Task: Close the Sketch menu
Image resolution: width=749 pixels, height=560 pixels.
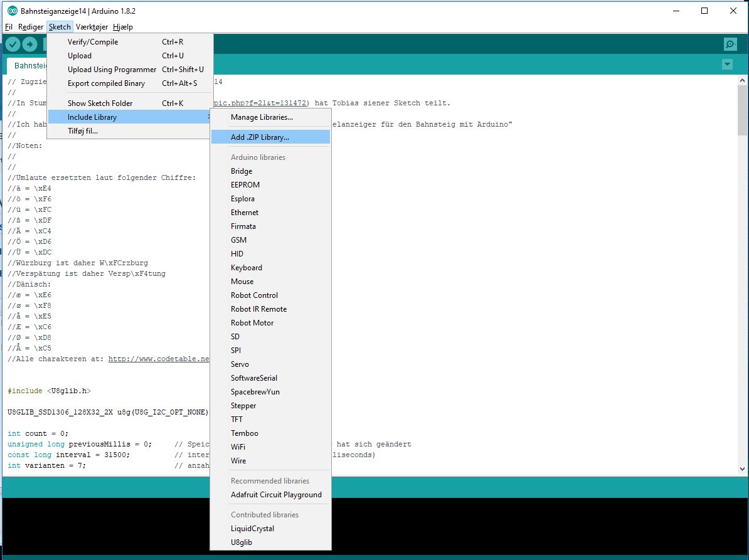Action: [60, 27]
